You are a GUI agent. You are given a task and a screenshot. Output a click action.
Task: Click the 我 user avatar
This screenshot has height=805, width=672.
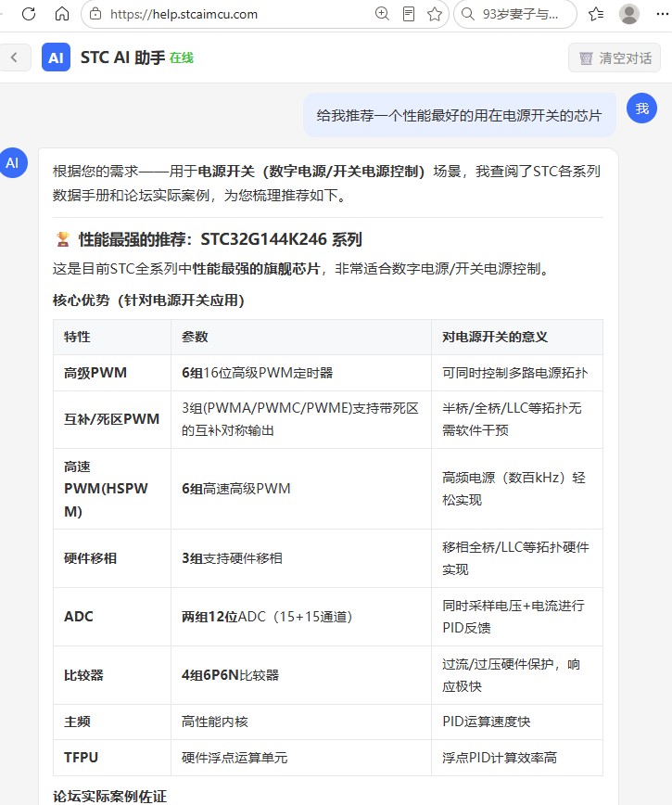pyautogui.click(x=641, y=109)
